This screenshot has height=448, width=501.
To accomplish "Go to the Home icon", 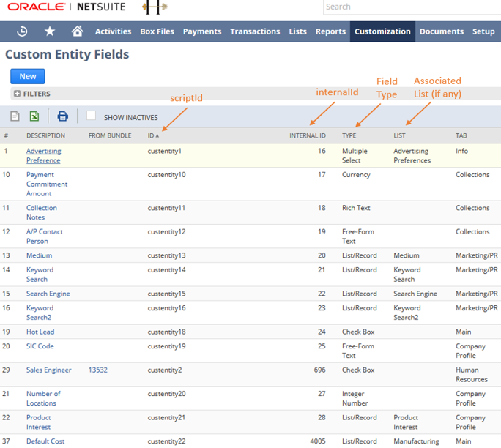I will (78, 31).
